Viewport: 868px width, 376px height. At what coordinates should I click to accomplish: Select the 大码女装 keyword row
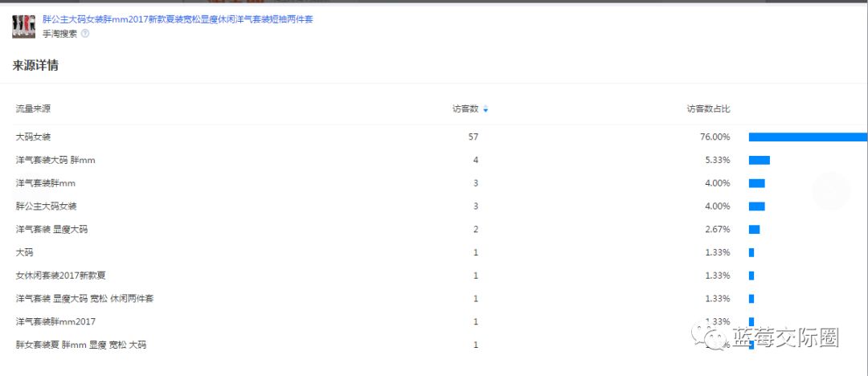pyautogui.click(x=33, y=137)
